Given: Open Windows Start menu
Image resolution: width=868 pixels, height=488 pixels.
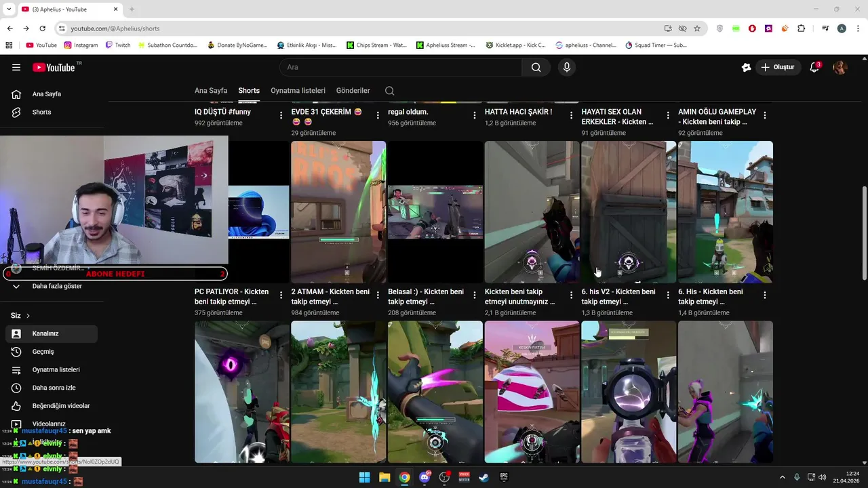Looking at the screenshot, I should (364, 477).
